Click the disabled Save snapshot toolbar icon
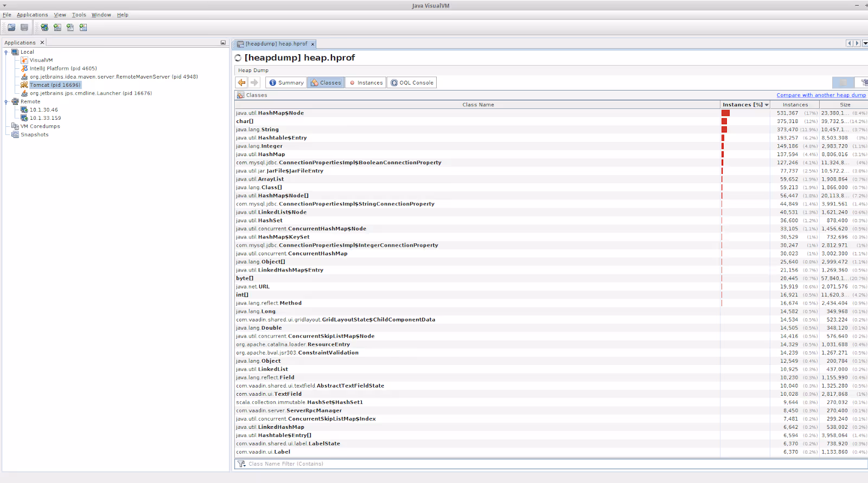The height and width of the screenshot is (483, 868). (24, 27)
